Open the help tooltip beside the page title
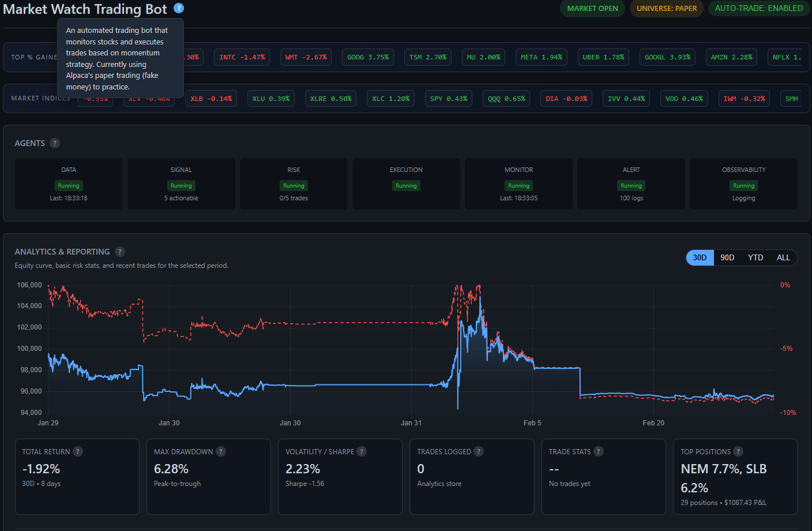This screenshot has height=531, width=812. click(178, 9)
